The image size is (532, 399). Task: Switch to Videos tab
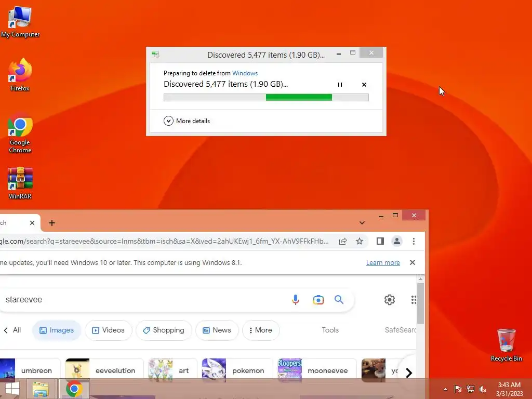(x=109, y=330)
